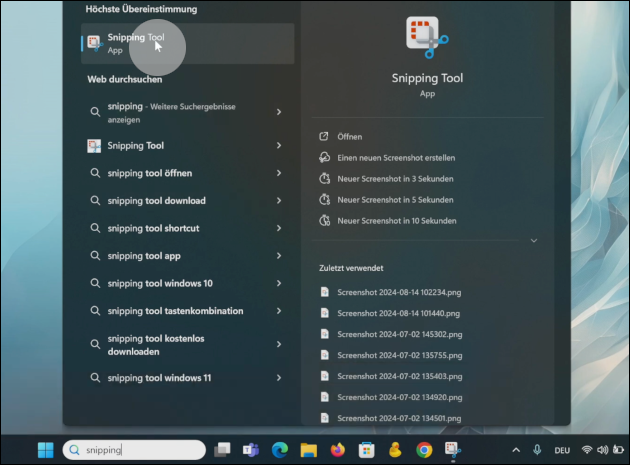Image resolution: width=630 pixels, height=465 pixels.
Task: Choose Neuer Screenshot in 5 Sekunden
Action: [x=395, y=200]
